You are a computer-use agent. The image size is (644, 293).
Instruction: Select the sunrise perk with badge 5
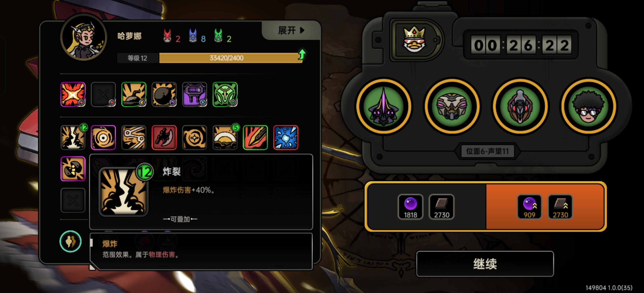coord(225,138)
